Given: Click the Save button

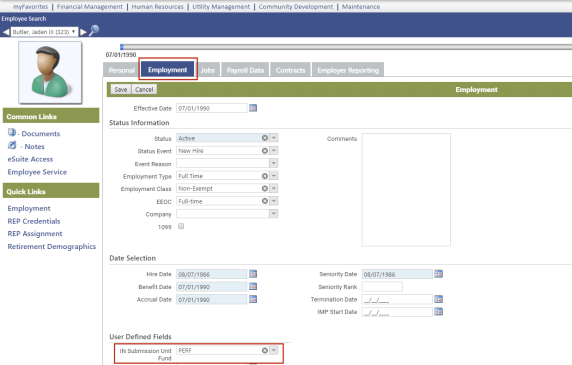Looking at the screenshot, I should (121, 89).
